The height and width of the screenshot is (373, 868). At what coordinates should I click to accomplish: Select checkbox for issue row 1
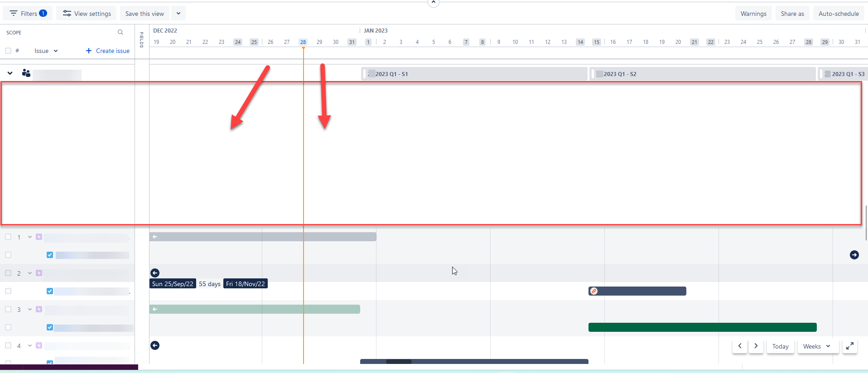click(8, 237)
